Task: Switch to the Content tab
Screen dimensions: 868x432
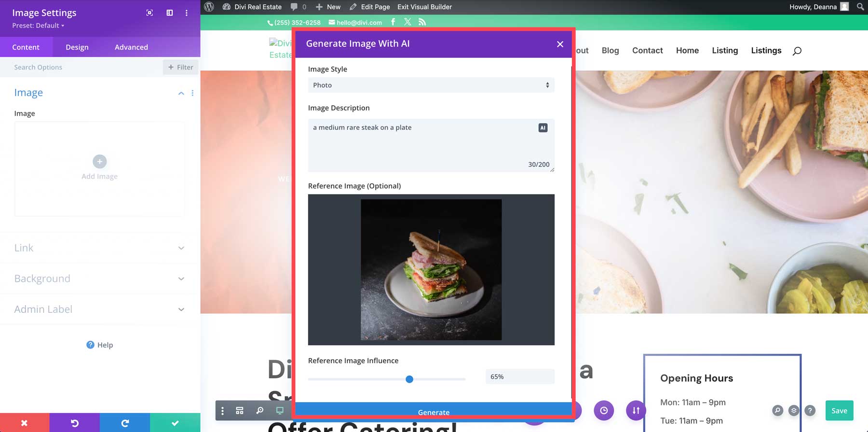Action: tap(26, 47)
